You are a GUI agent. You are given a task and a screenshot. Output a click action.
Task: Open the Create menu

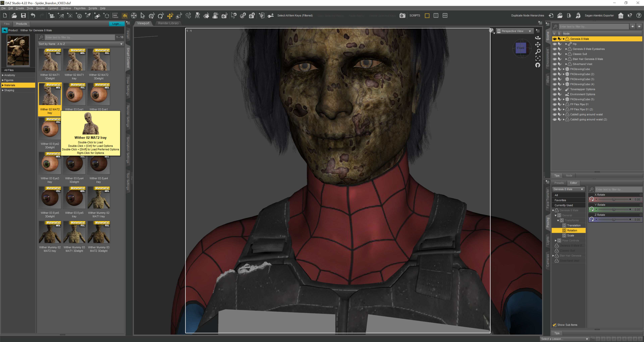coord(20,8)
